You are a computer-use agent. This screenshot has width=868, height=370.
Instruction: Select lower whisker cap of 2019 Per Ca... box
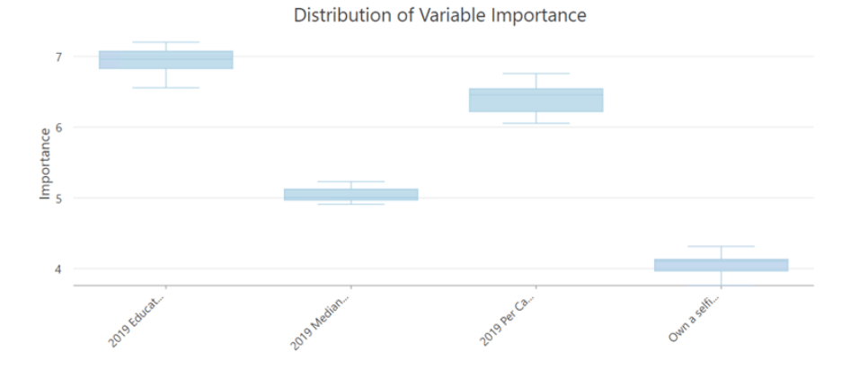coord(536,123)
